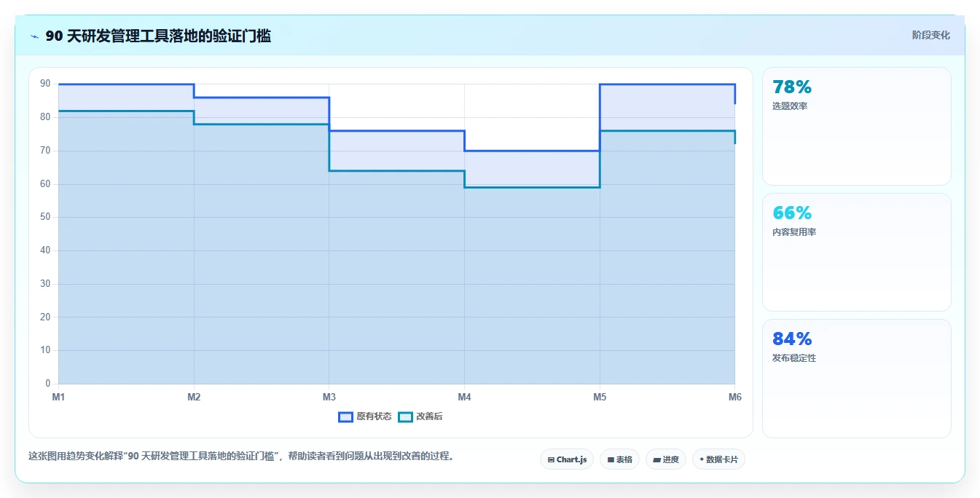Image resolution: width=980 pixels, height=498 pixels.
Task: Click the 内容复用率 caption text
Action: [x=794, y=232]
